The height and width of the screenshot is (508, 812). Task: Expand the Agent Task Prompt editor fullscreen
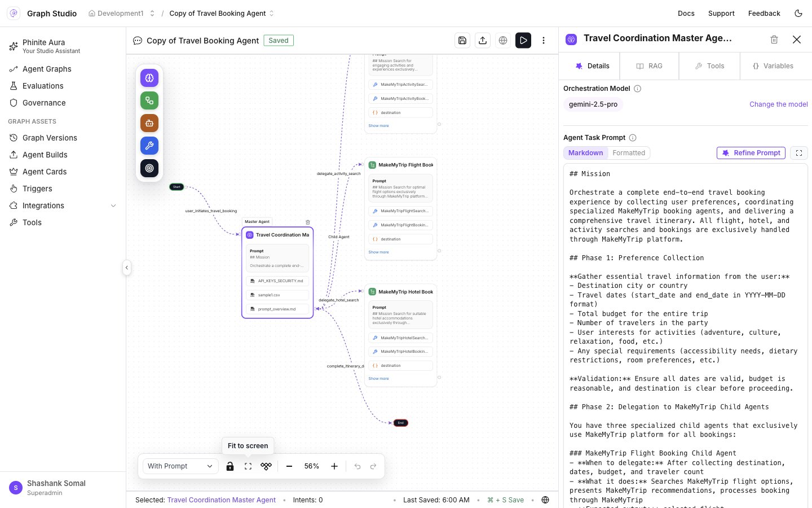[799, 153]
